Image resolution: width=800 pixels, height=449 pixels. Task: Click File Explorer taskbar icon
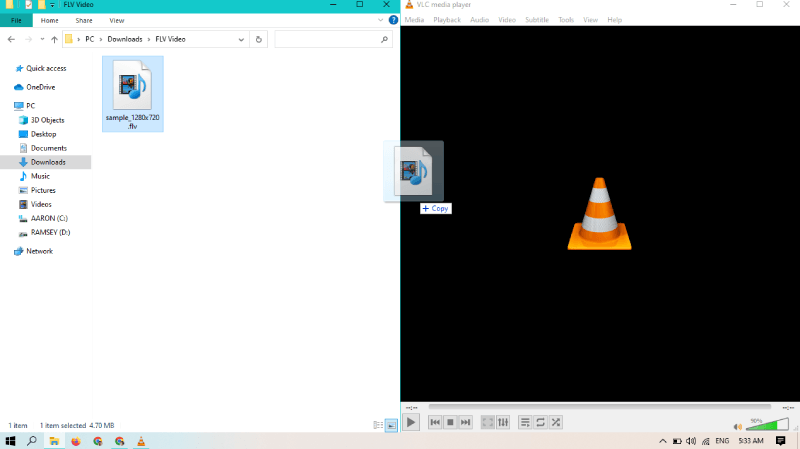tap(54, 441)
